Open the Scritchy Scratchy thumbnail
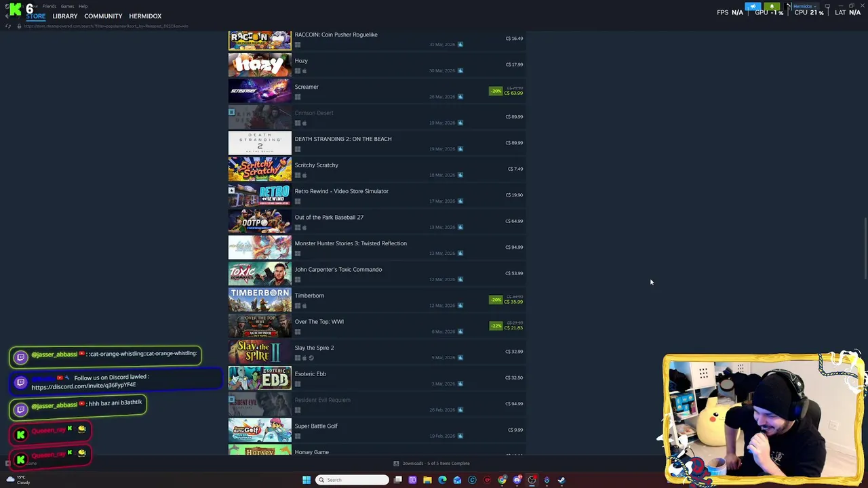Viewport: 868px width, 488px height. point(260,169)
